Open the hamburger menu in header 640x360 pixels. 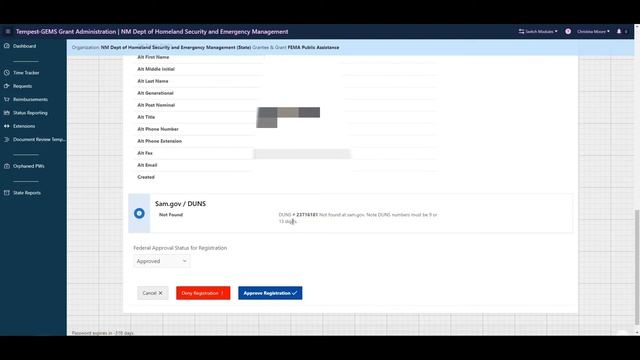click(8, 31)
